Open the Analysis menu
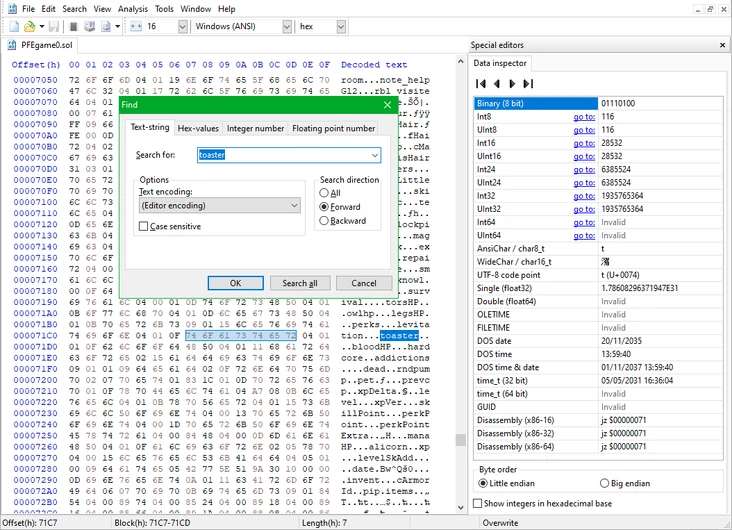The height and width of the screenshot is (530, 732). point(133,9)
